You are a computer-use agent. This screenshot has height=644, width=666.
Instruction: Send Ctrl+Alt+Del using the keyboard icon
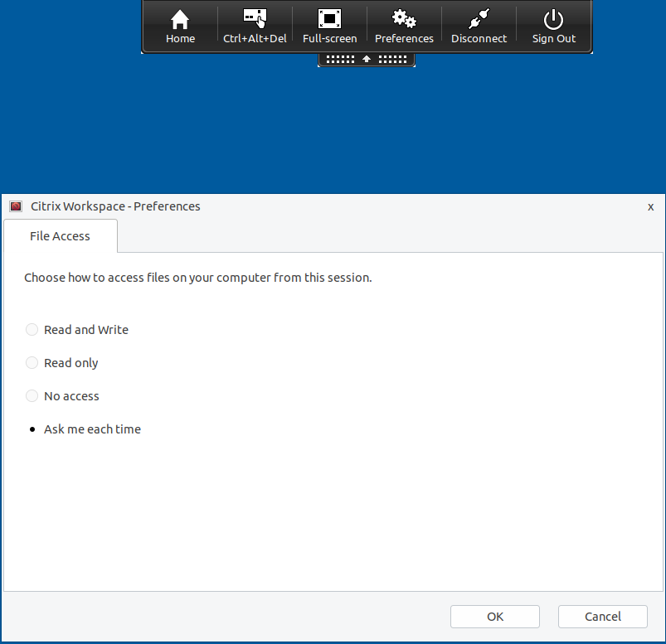[x=255, y=17]
